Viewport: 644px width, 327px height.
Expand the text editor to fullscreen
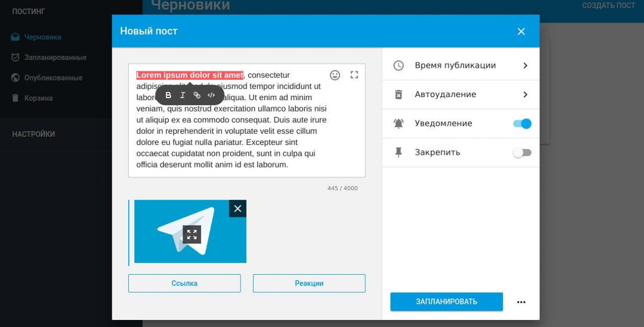click(x=354, y=75)
